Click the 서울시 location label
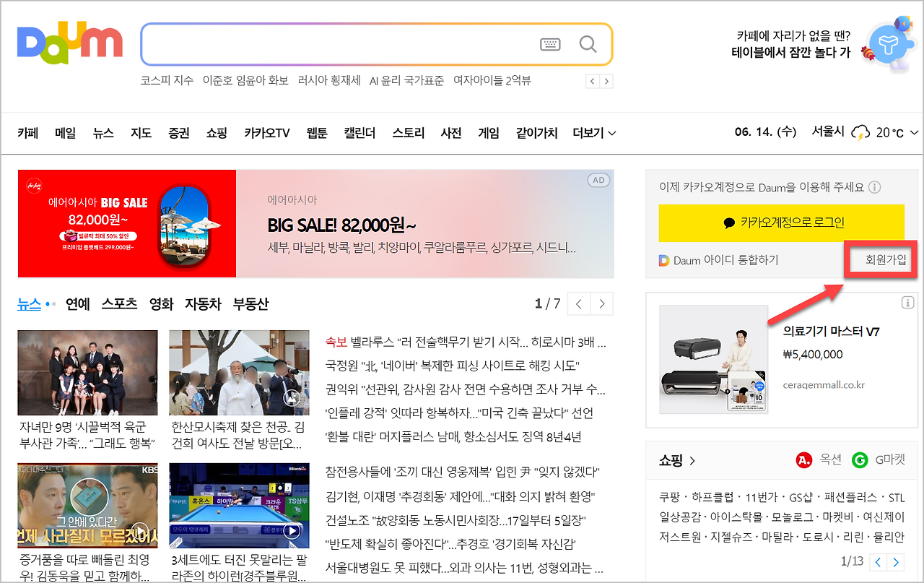This screenshot has height=583, width=924. pos(828,132)
